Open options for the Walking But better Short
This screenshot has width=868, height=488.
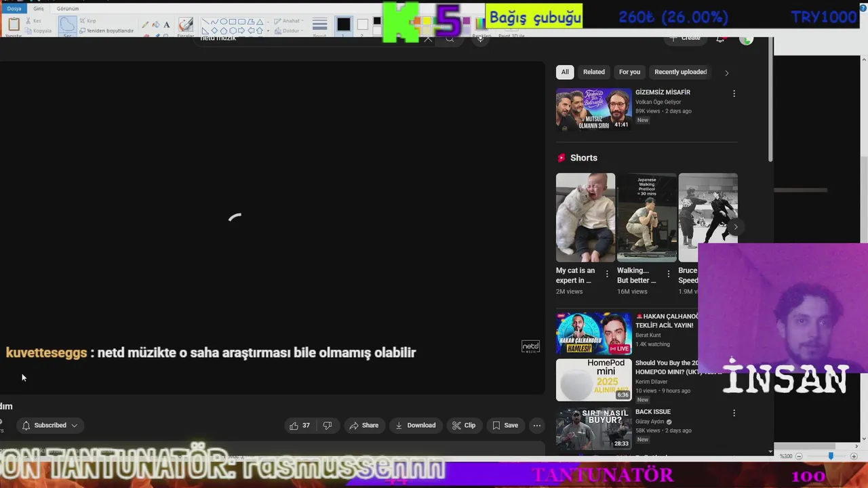[668, 274]
